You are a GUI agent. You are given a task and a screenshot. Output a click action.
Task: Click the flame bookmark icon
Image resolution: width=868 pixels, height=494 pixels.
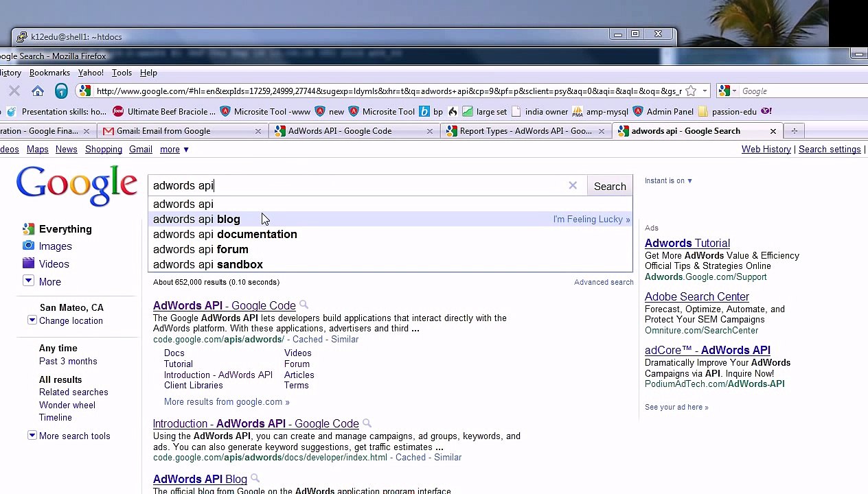click(x=453, y=111)
